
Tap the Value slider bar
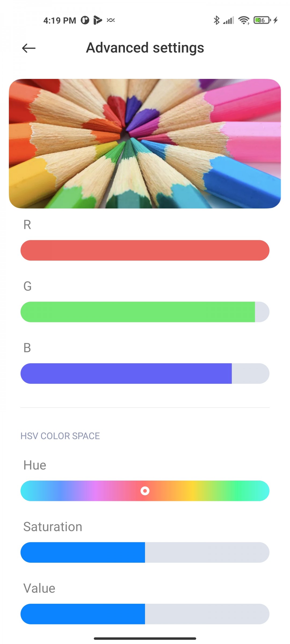(145, 614)
